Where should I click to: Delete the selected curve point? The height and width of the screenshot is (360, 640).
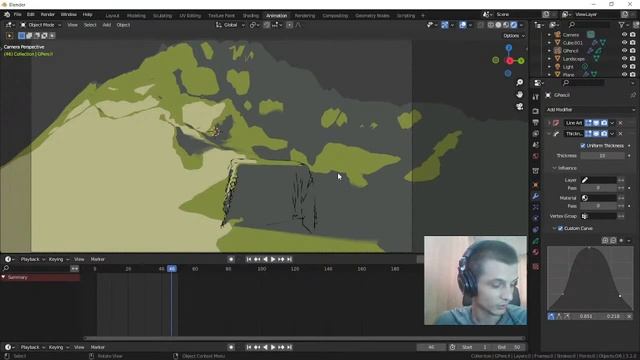(x=629, y=316)
